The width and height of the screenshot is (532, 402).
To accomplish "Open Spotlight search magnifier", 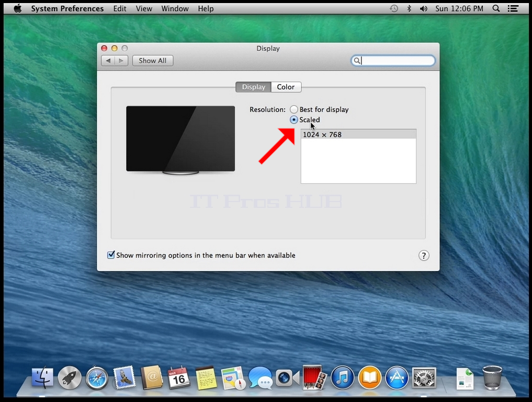I will click(496, 8).
